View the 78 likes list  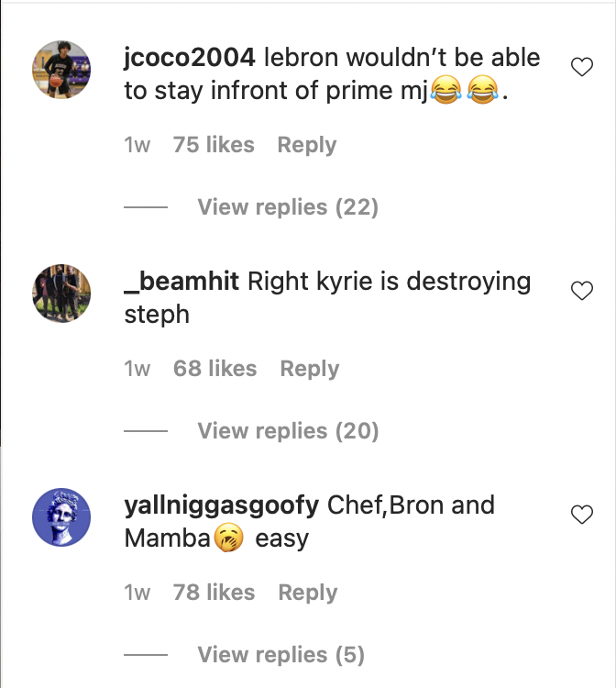point(214,593)
